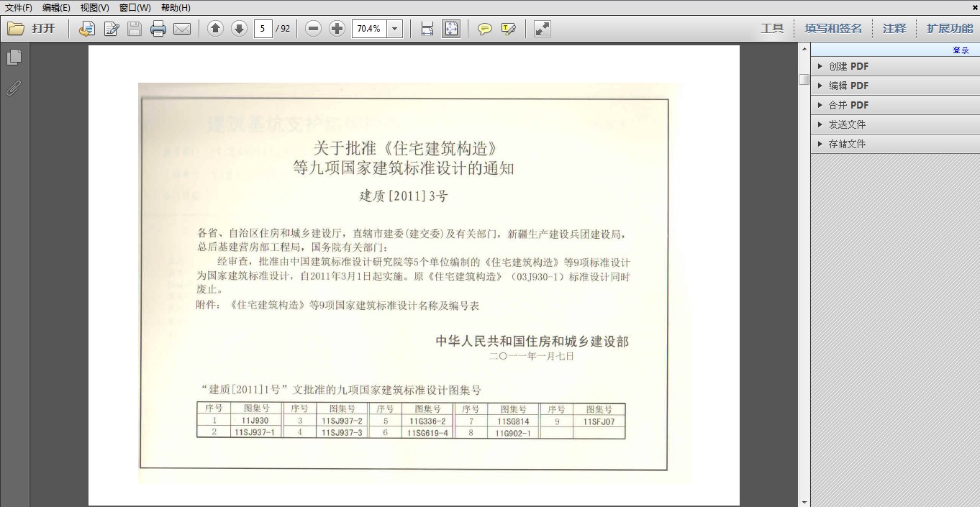Viewport: 980px width, 507px height.
Task: Click table cell 11SJ937-3
Action: click(342, 433)
